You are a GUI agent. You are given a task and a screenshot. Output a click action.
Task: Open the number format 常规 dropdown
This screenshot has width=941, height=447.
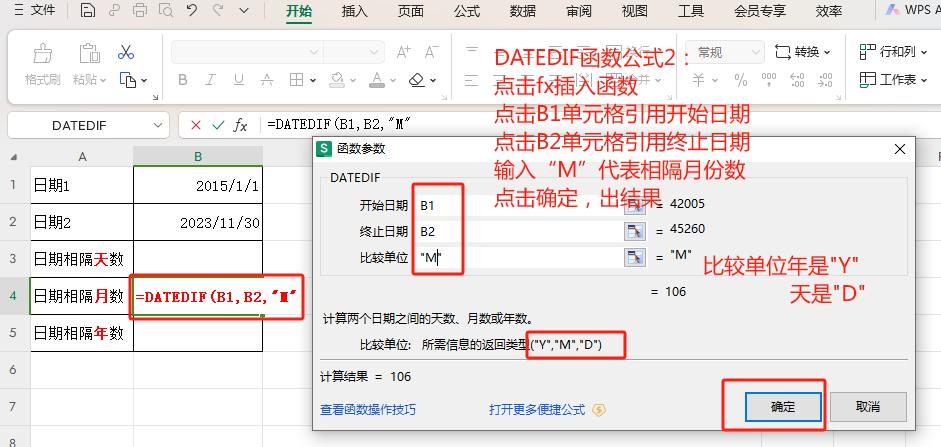pos(725,52)
